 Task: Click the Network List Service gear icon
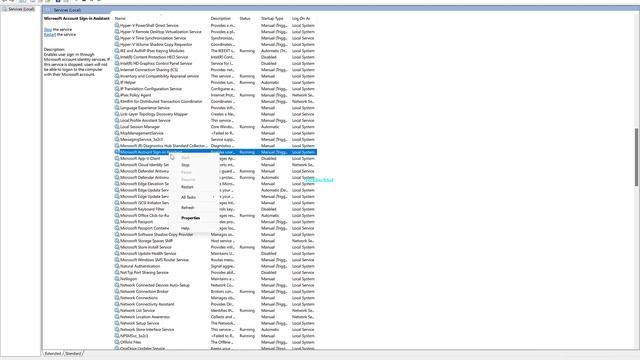click(117, 310)
